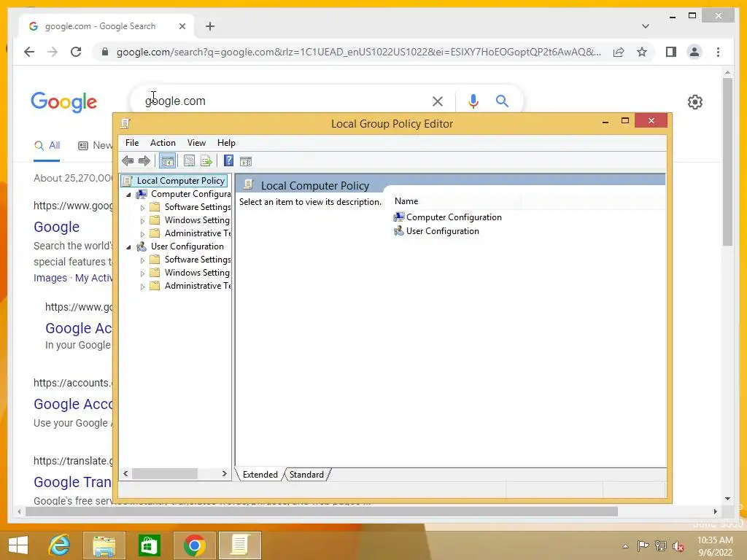Select User Configuration in the tree pane

coord(187,246)
